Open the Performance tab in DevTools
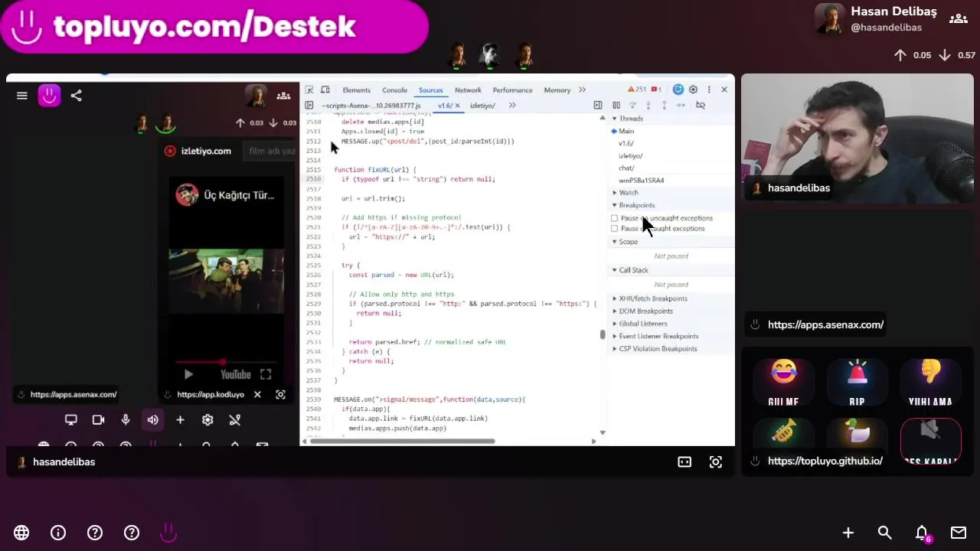Viewport: 980px width, 551px height. point(512,90)
